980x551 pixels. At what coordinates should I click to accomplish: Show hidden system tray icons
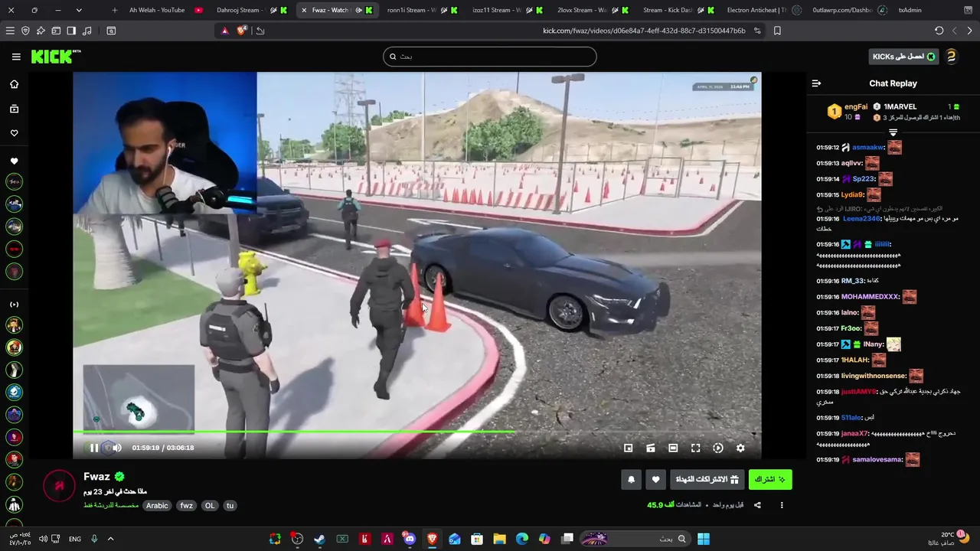(x=110, y=539)
